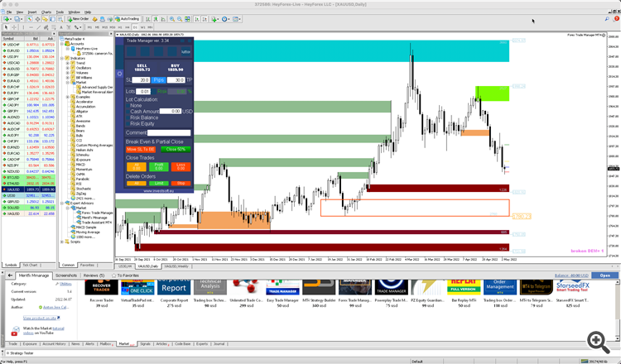The width and height of the screenshot is (621, 364).
Task: Toggle the Market Watch window icon
Action: click(x=30, y=19)
